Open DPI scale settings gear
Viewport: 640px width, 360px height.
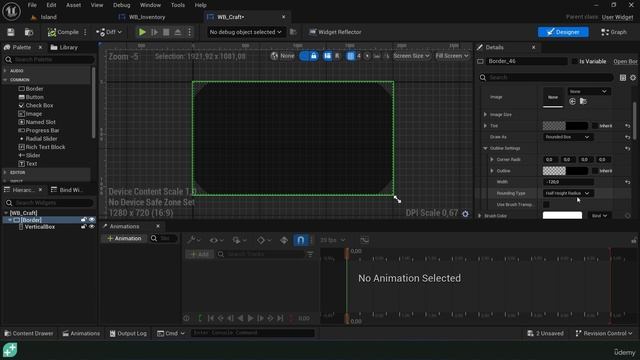tap(465, 213)
